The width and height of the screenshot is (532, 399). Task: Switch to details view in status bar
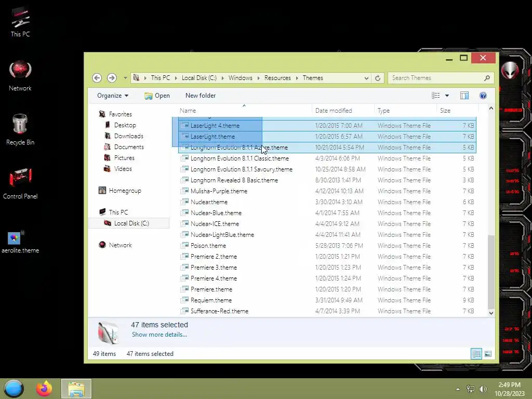point(476,354)
